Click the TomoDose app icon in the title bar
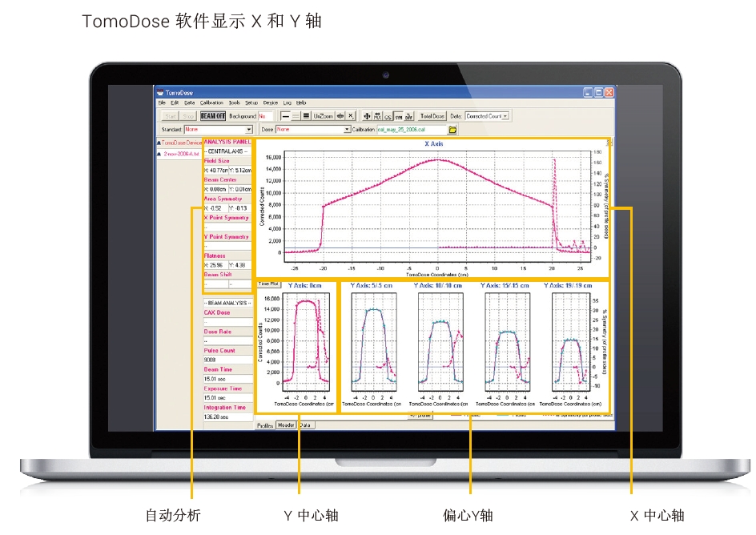This screenshot has height=535, width=756. coord(160,93)
